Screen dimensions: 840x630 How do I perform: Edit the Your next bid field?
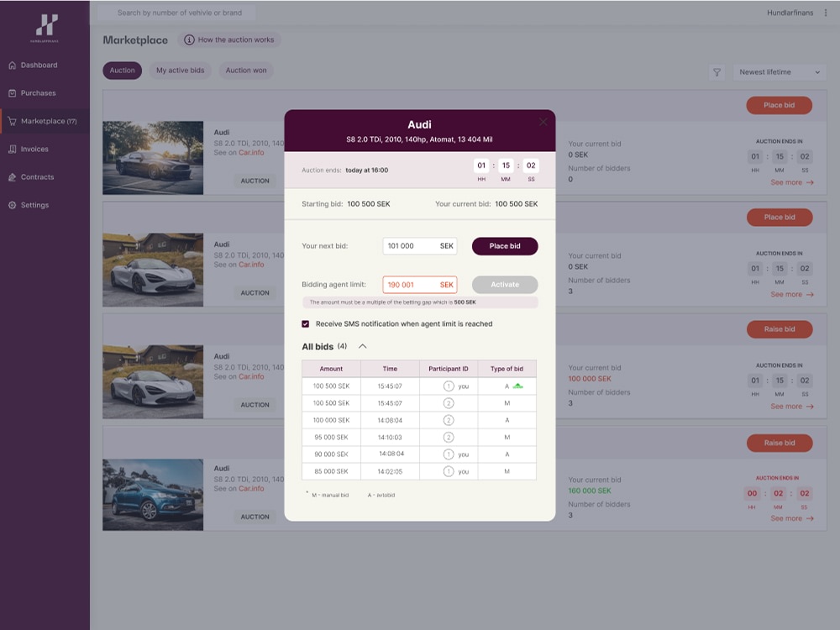419,246
